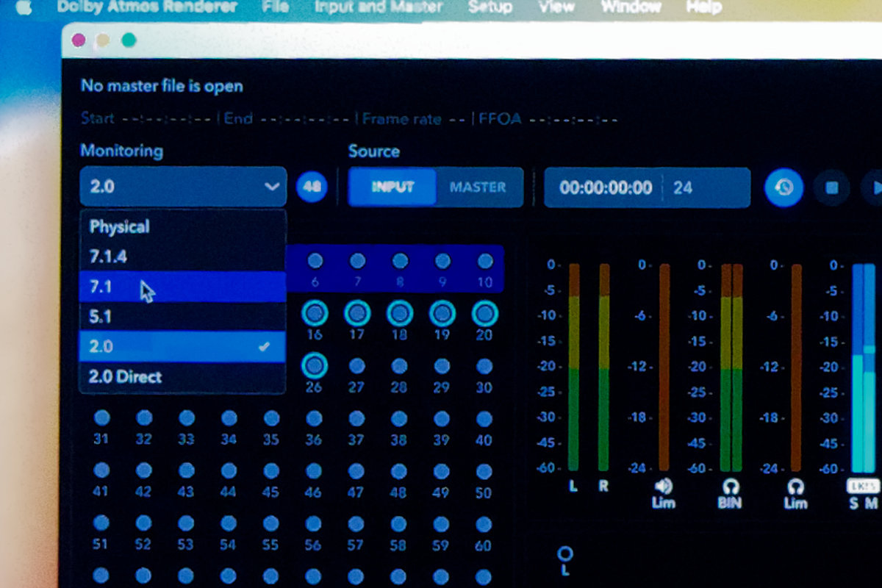Click the R channel level meter
Screen dimensions: 882x588
click(x=604, y=367)
